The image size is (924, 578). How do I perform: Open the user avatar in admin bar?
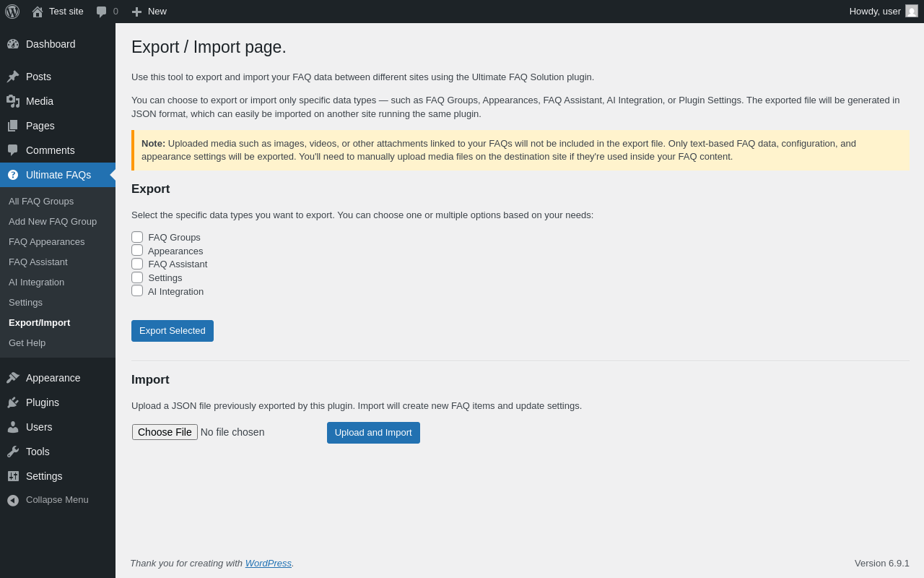pyautogui.click(x=912, y=11)
